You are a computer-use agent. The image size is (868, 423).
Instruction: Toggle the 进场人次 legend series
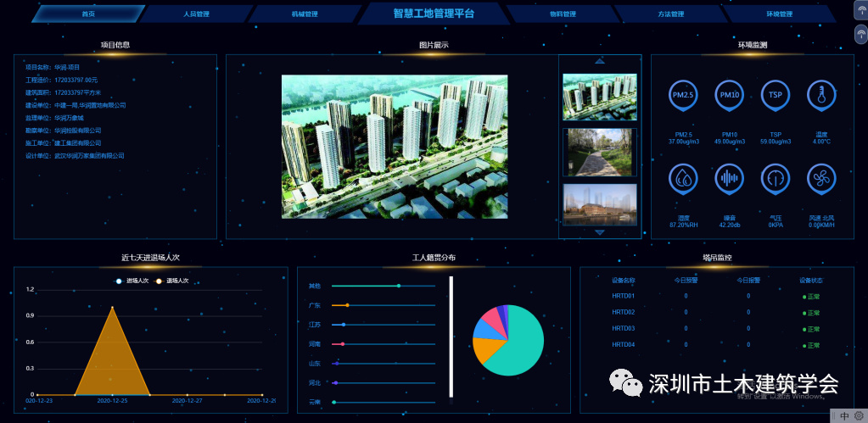point(132,281)
